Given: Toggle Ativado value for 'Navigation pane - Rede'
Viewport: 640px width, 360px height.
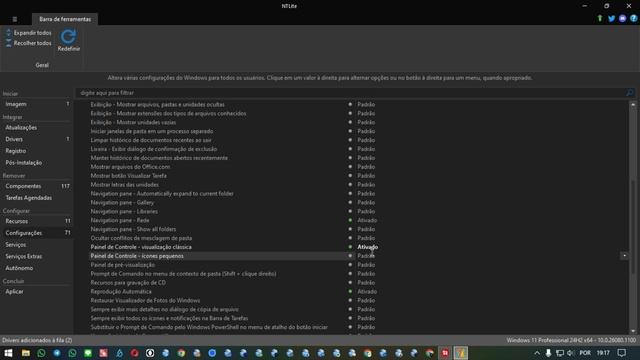Looking at the screenshot, I should coord(367,220).
